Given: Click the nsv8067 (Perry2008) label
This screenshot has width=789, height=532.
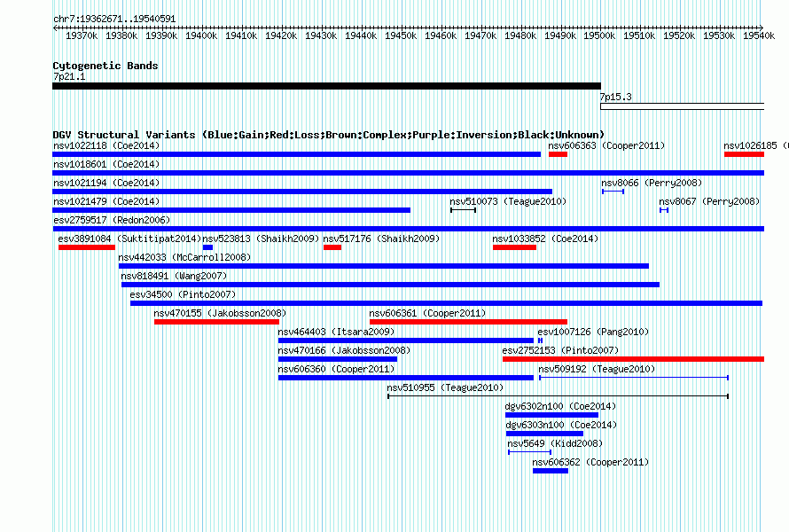Looking at the screenshot, I should point(709,201).
